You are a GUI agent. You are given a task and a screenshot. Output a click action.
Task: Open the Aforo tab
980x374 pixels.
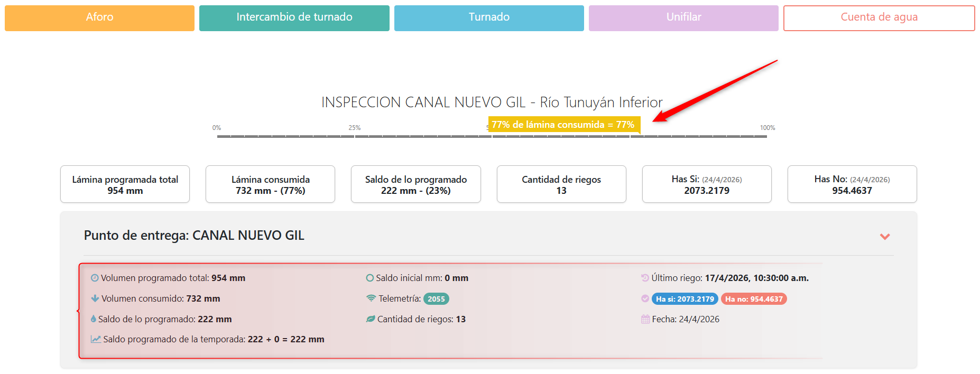pyautogui.click(x=99, y=18)
